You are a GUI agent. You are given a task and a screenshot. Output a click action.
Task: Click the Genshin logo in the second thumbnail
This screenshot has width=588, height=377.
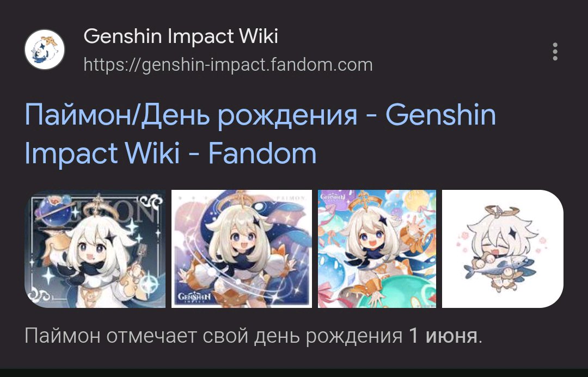(x=194, y=298)
